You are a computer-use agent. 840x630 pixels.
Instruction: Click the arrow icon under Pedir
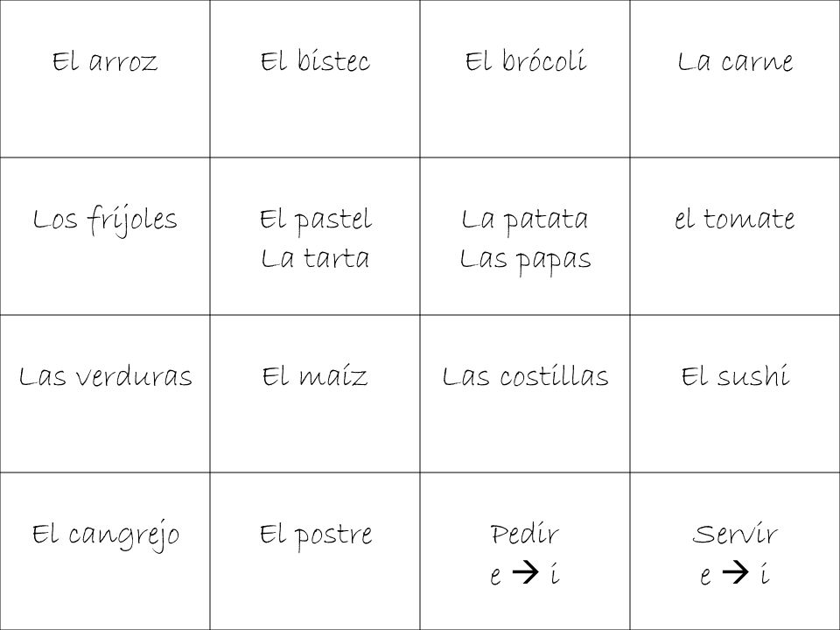[525, 572]
